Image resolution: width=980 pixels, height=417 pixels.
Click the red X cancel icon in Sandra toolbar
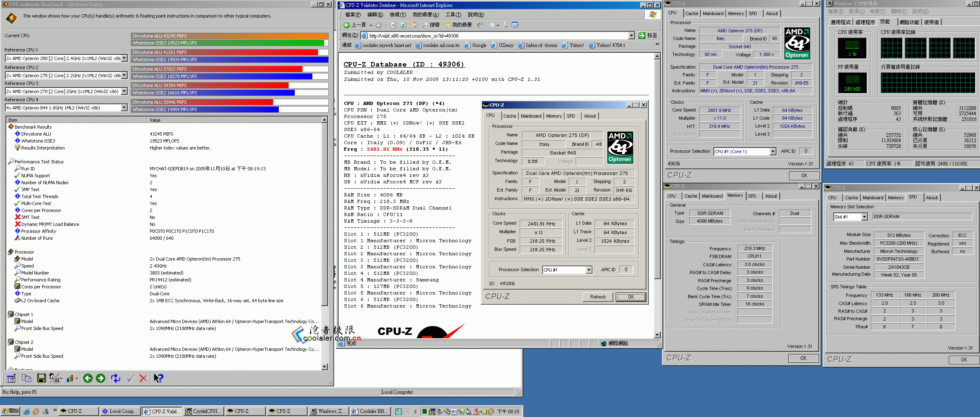point(143,378)
